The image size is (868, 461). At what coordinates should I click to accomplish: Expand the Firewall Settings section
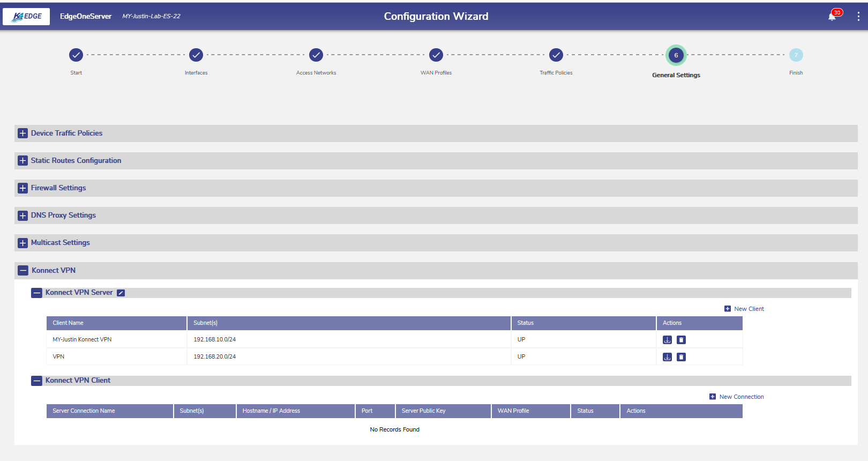tap(23, 188)
